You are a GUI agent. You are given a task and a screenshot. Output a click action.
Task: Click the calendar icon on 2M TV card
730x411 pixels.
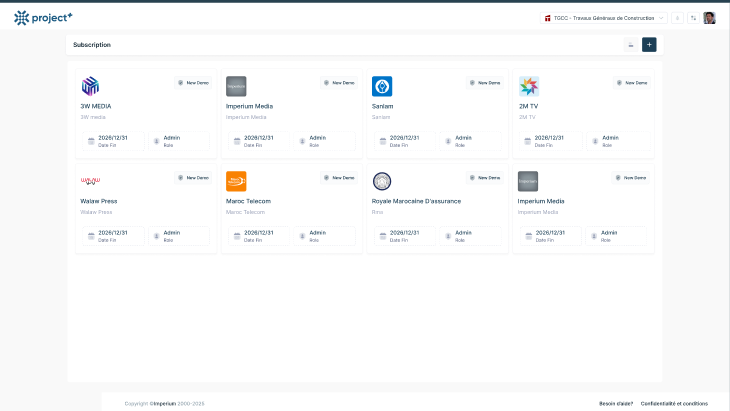pos(527,141)
